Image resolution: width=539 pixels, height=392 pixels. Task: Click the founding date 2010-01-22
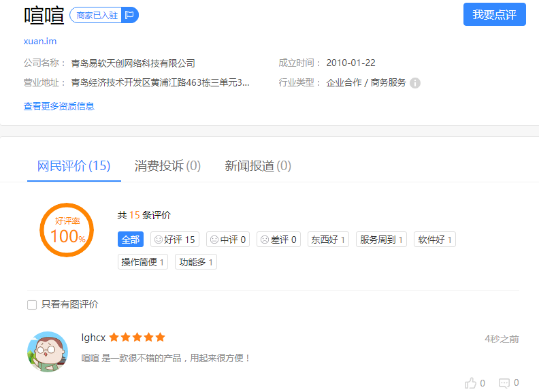pos(350,63)
